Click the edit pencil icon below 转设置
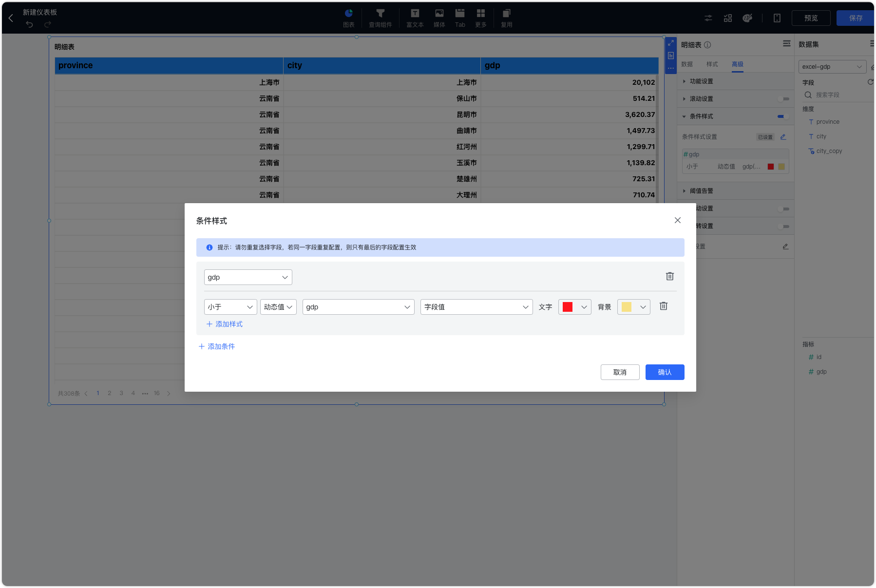876x588 pixels. coord(785,247)
